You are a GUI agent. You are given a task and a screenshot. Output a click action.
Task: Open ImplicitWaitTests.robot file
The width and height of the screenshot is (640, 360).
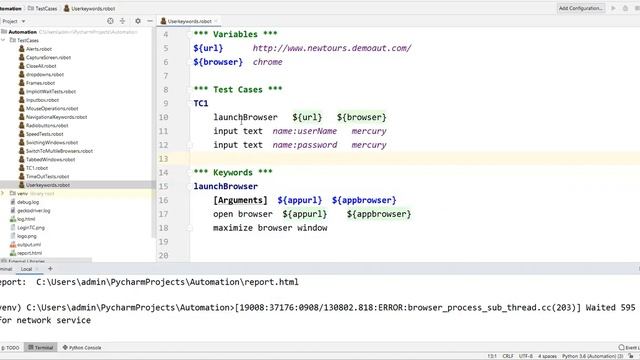[x=51, y=91]
